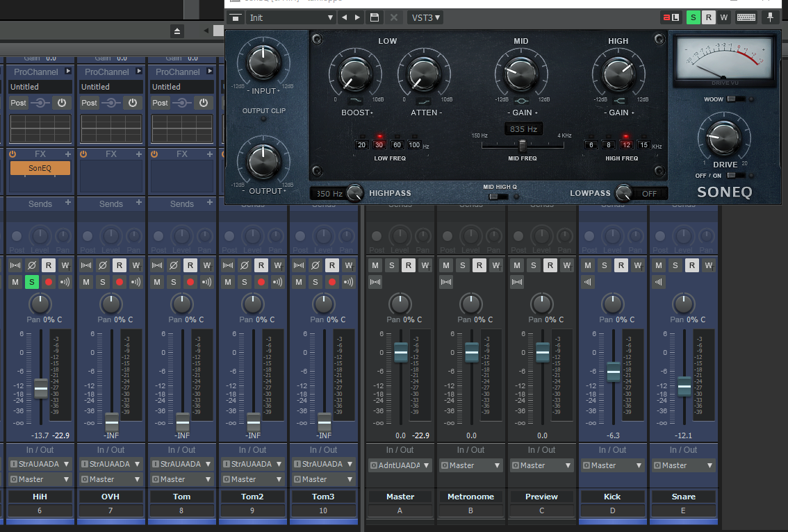Screen dimensions: 788x532
Task: Add a send to the HiH channel
Action: click(68, 203)
